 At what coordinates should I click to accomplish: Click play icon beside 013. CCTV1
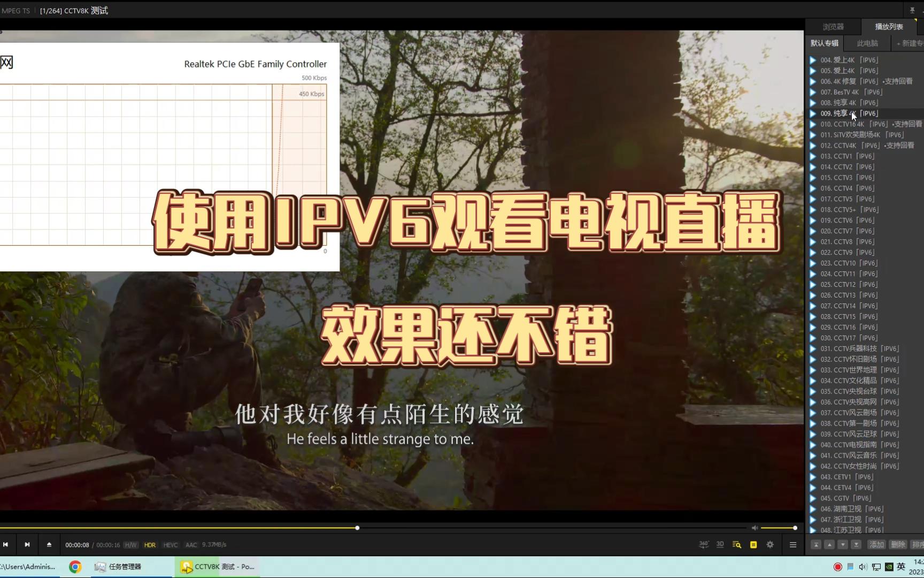pos(813,156)
